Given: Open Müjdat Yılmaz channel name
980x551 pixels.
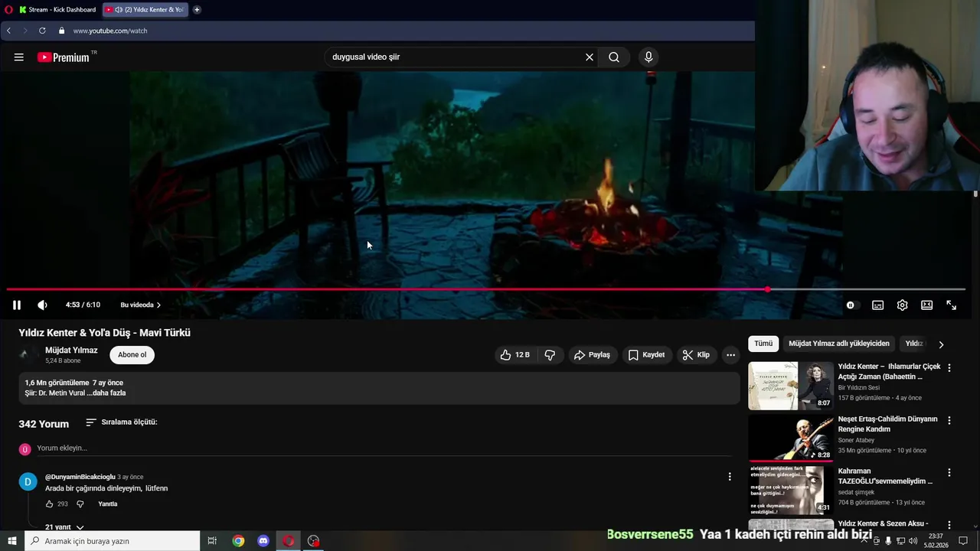Looking at the screenshot, I should point(71,350).
